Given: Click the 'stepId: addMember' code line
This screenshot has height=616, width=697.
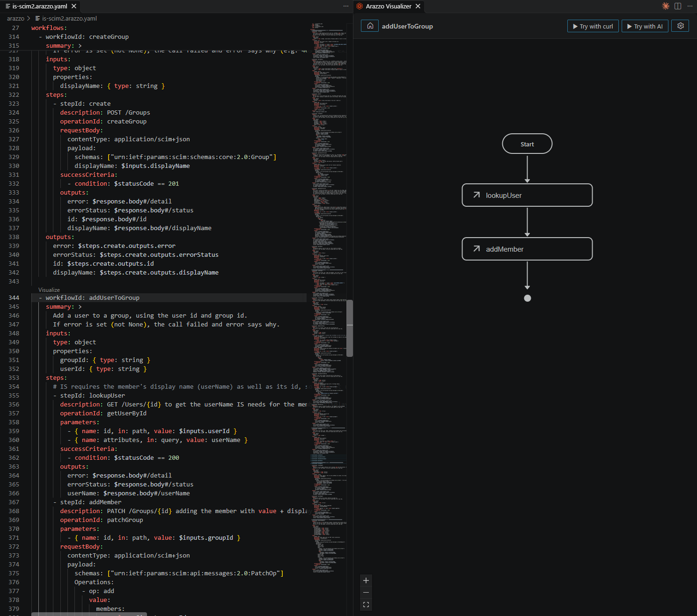Looking at the screenshot, I should (x=90, y=502).
